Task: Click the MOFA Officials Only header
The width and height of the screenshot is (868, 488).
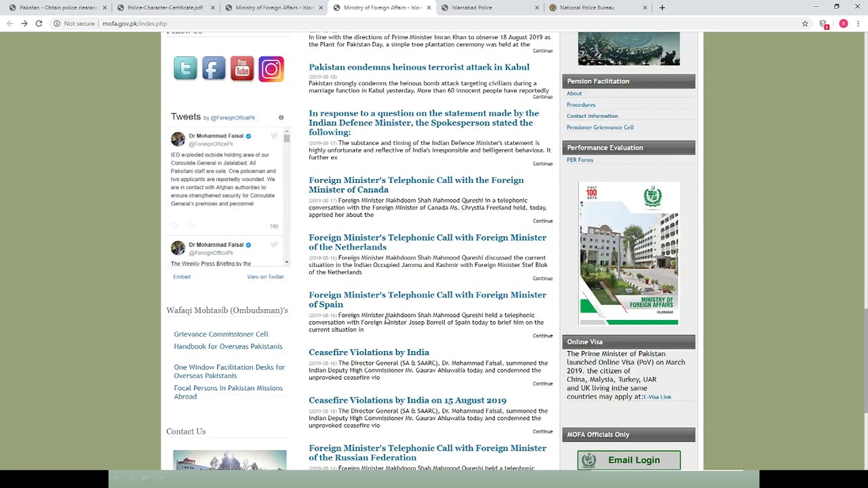Action: pos(629,434)
